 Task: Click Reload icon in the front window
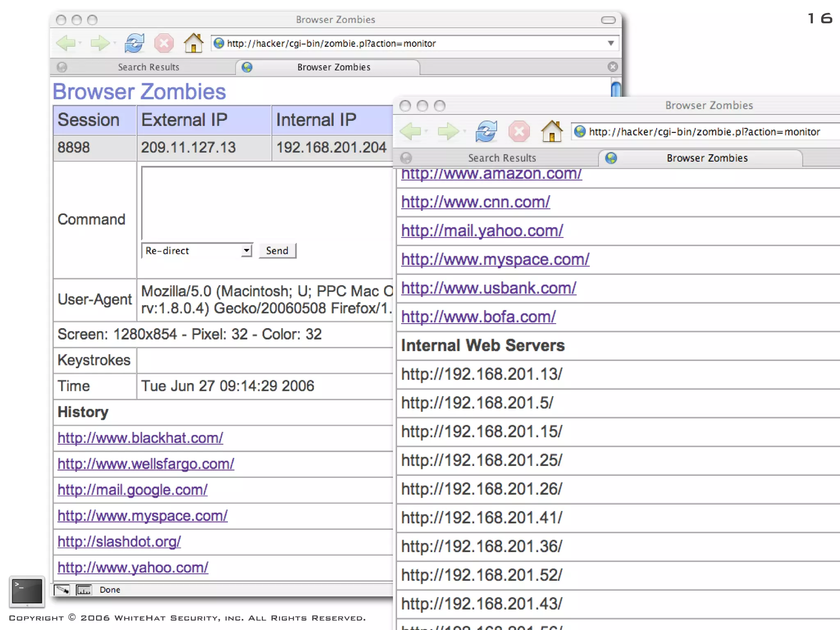pos(486,132)
